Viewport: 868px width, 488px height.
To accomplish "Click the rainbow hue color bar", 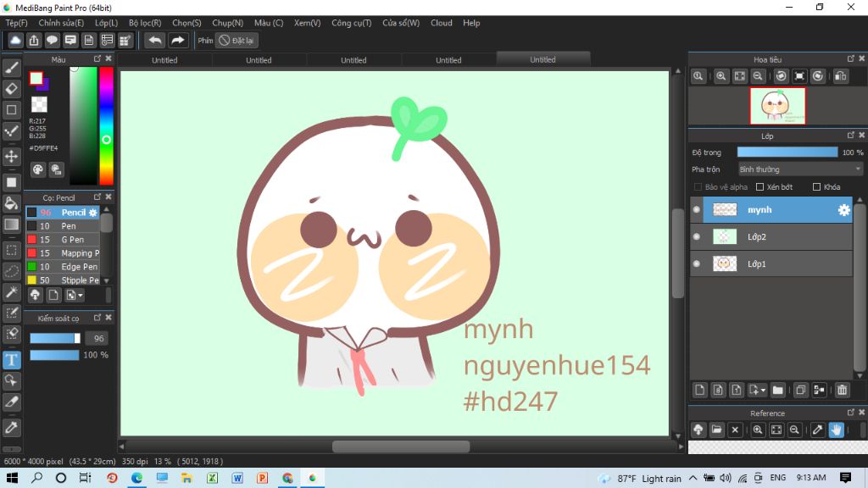I will click(106, 125).
